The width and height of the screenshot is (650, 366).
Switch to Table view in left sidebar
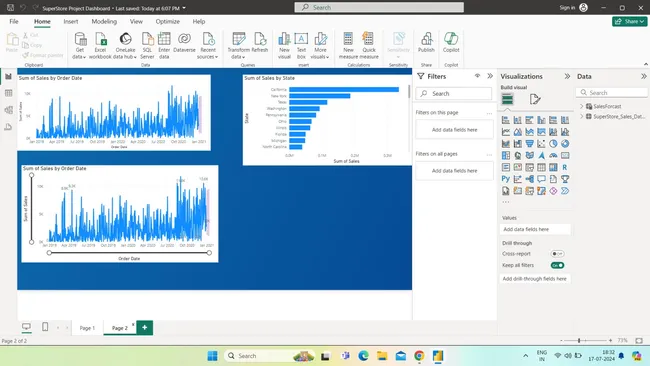[8, 93]
